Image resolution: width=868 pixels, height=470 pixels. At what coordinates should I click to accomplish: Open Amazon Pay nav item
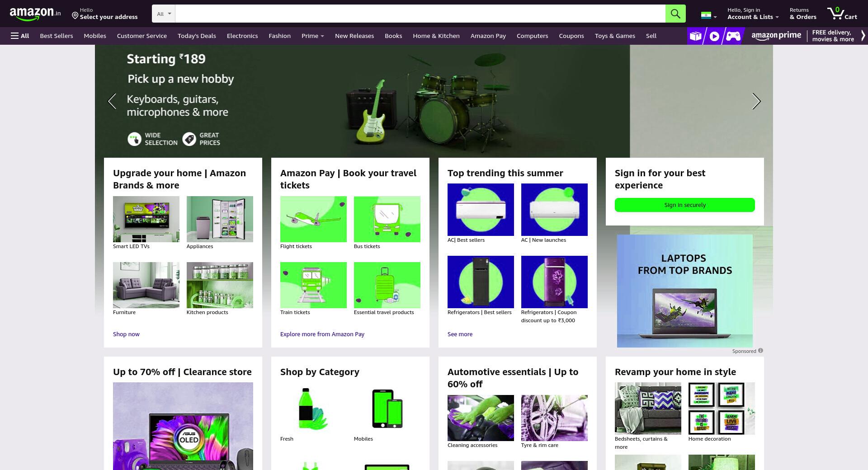click(x=488, y=36)
